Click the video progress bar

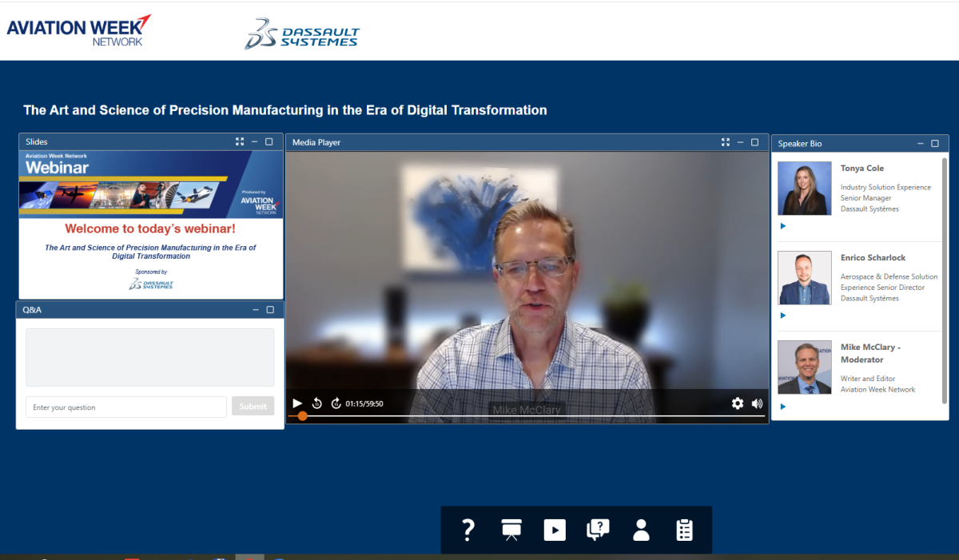pyautogui.click(x=527, y=416)
